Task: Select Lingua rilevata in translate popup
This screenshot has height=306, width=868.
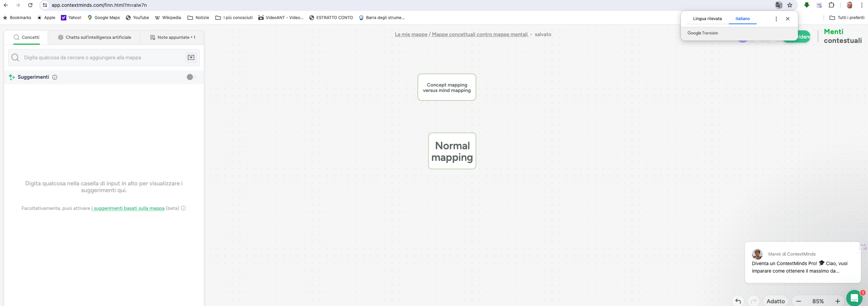Action: click(x=707, y=19)
